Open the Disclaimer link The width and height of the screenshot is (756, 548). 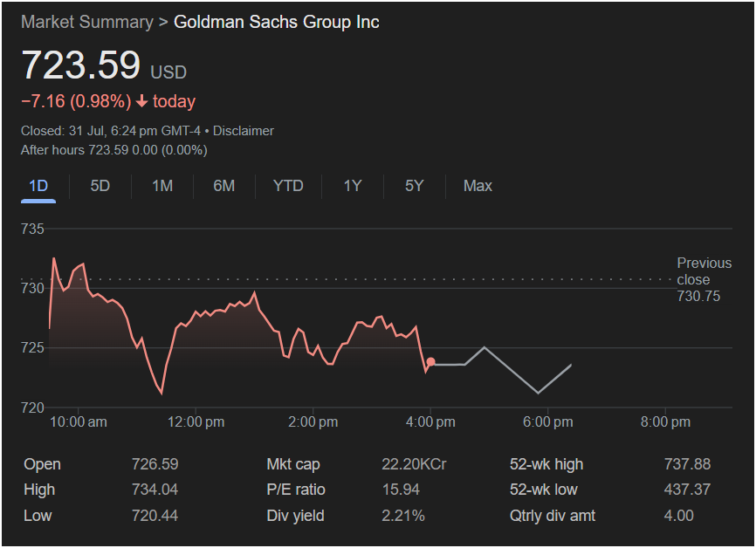244,131
